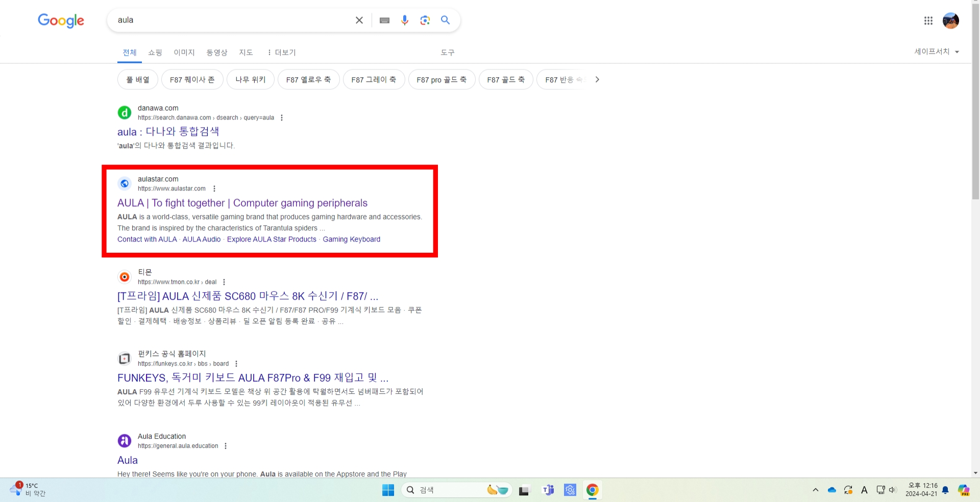Open the AULA Audio sitelink
This screenshot has width=980, height=502.
(x=202, y=239)
